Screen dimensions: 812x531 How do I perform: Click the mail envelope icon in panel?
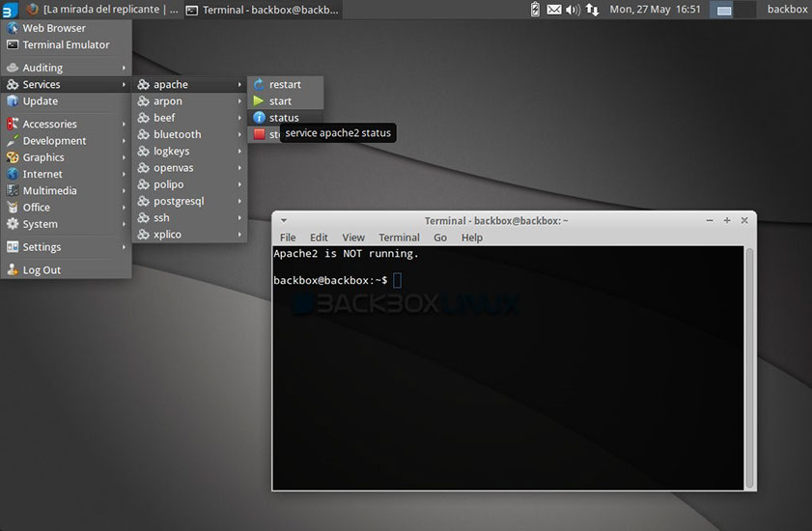(x=554, y=10)
